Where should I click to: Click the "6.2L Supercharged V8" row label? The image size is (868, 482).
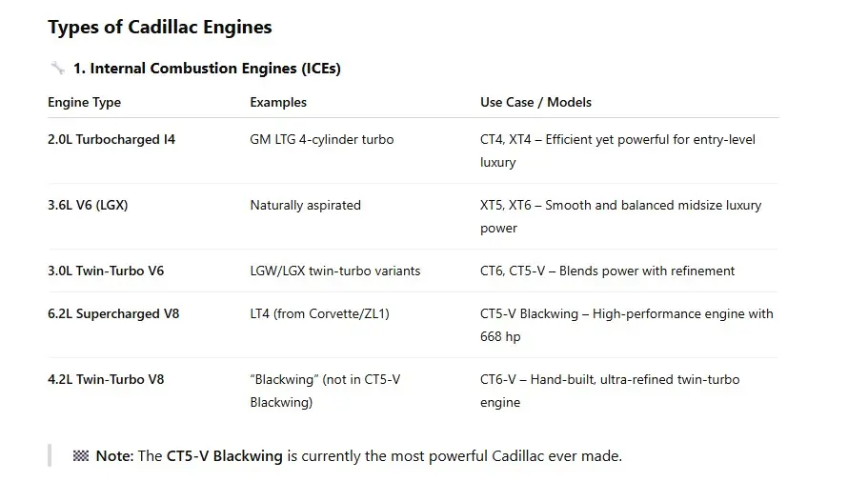111,313
